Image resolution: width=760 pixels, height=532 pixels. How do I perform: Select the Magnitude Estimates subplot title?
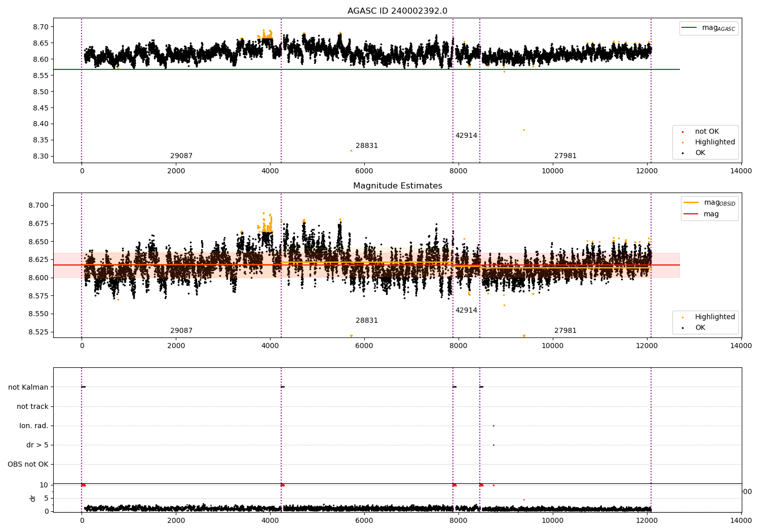point(397,186)
